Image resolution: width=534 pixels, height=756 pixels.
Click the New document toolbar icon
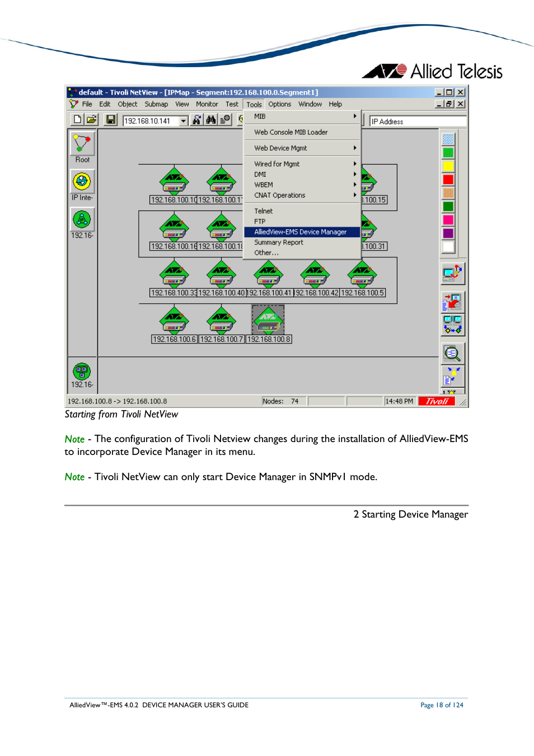77,119
